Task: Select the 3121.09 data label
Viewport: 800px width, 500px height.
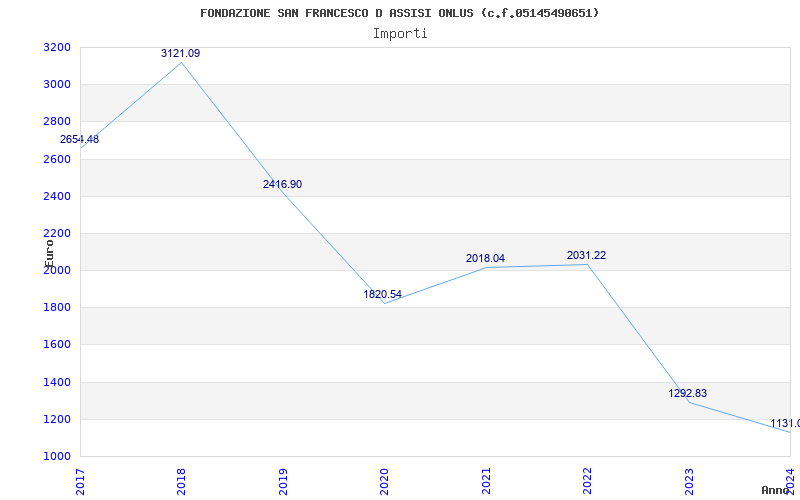Action: tap(181, 53)
